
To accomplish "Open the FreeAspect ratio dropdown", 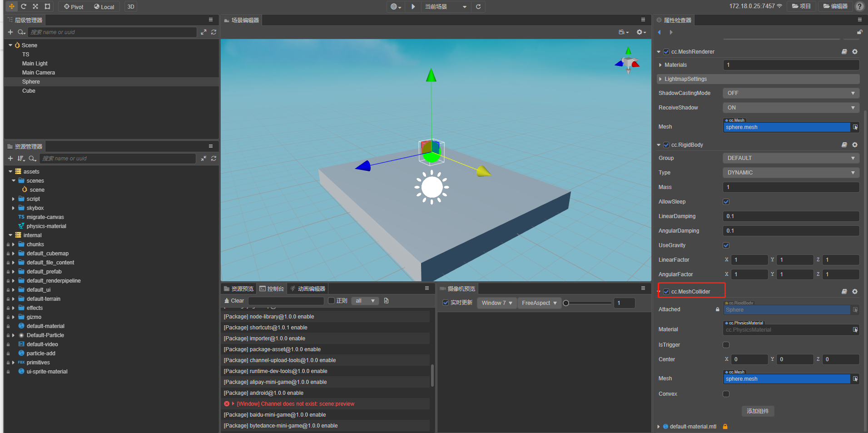I will [x=539, y=303].
